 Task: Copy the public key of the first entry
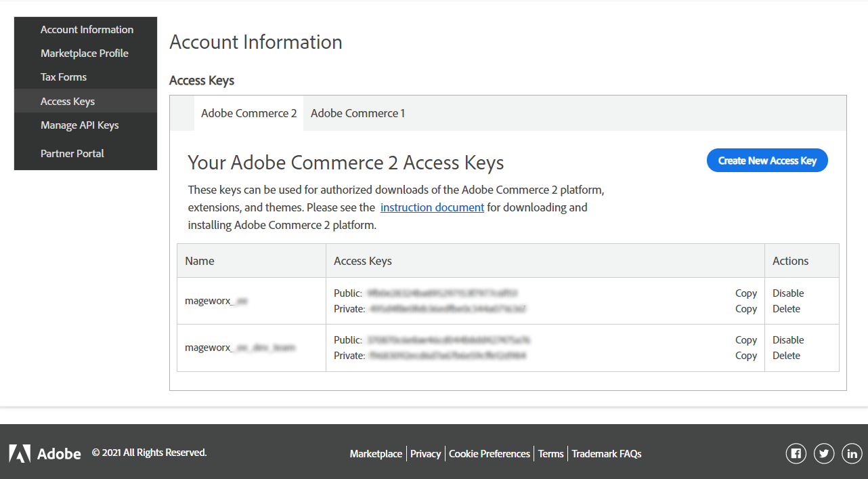pyautogui.click(x=745, y=293)
